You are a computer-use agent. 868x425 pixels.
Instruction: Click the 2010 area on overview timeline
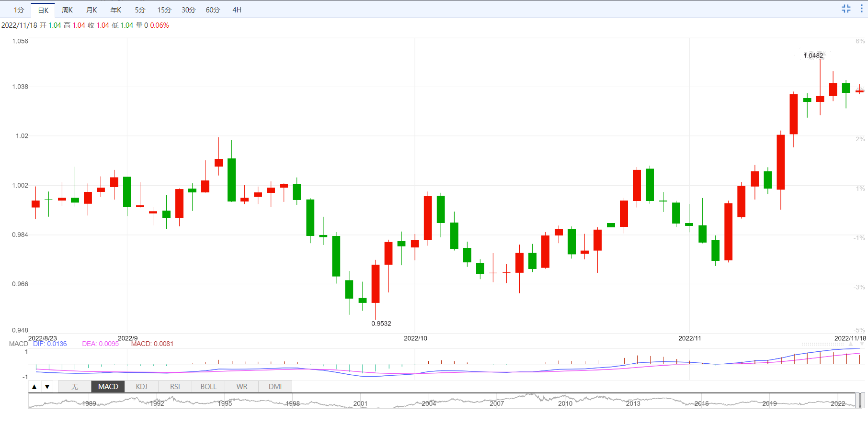pyautogui.click(x=565, y=402)
